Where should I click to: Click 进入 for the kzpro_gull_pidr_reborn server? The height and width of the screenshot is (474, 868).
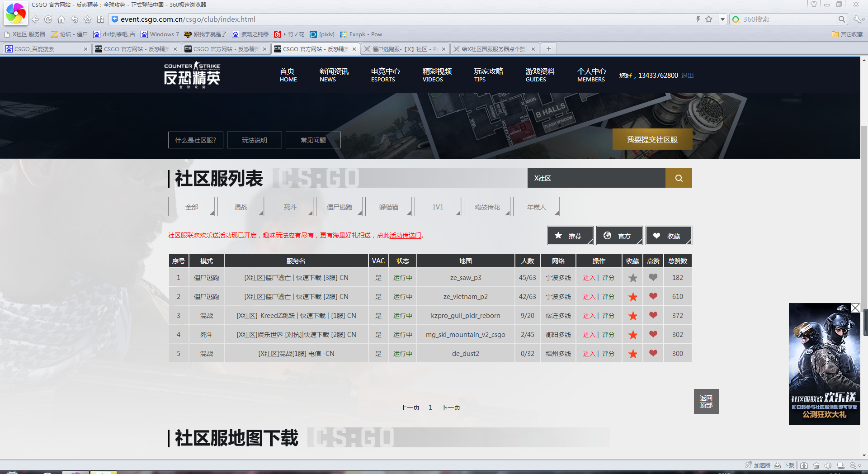589,316
